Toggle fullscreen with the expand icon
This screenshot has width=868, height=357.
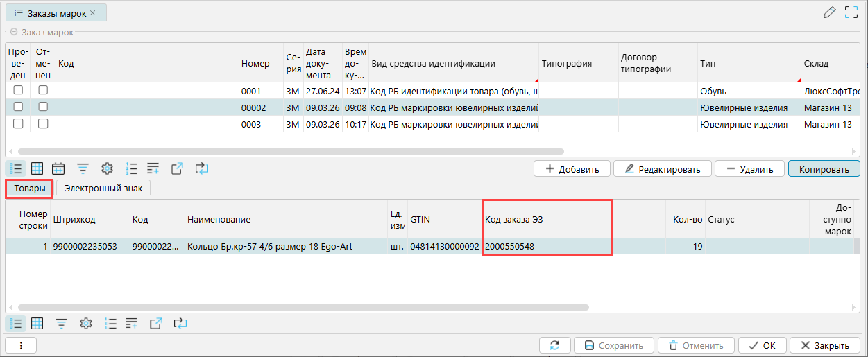(x=851, y=12)
